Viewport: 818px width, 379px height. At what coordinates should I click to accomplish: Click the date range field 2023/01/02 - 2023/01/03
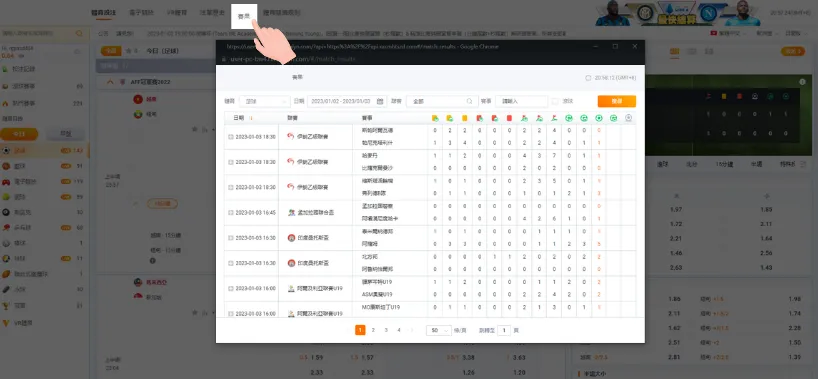pos(346,101)
